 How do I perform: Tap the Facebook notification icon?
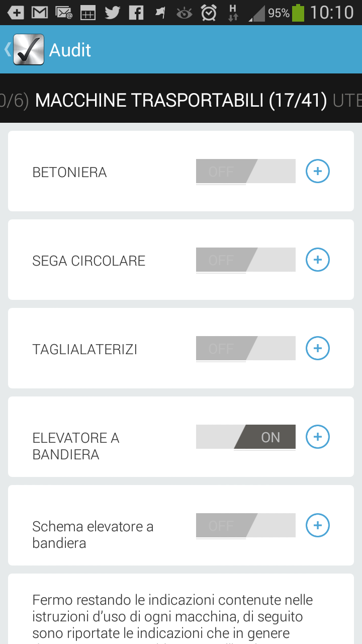coord(136,13)
